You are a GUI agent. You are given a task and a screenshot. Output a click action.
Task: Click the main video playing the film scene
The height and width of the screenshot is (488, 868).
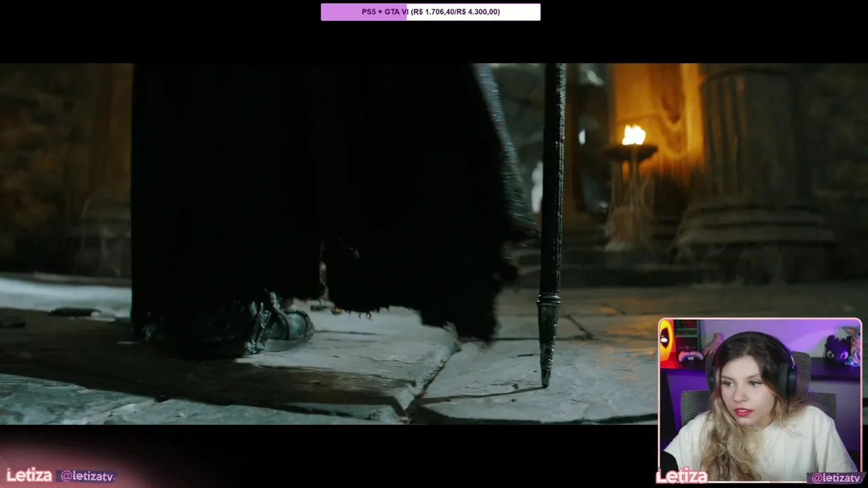pyautogui.click(x=434, y=244)
